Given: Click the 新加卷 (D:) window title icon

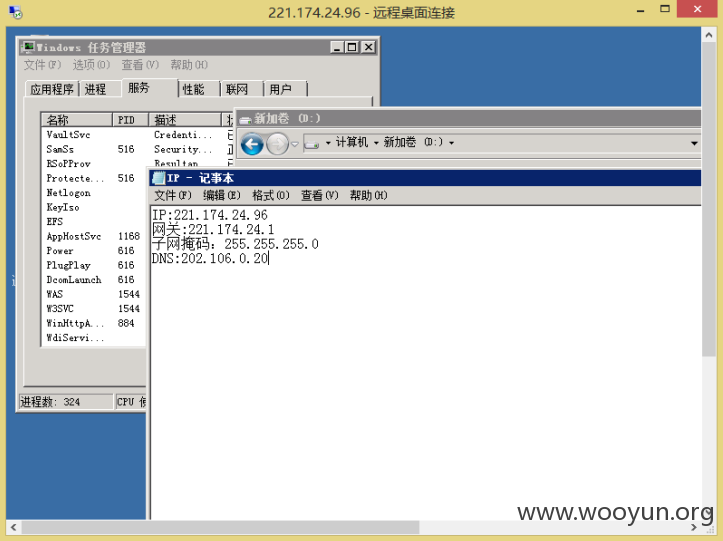Looking at the screenshot, I should pyautogui.click(x=245, y=119).
